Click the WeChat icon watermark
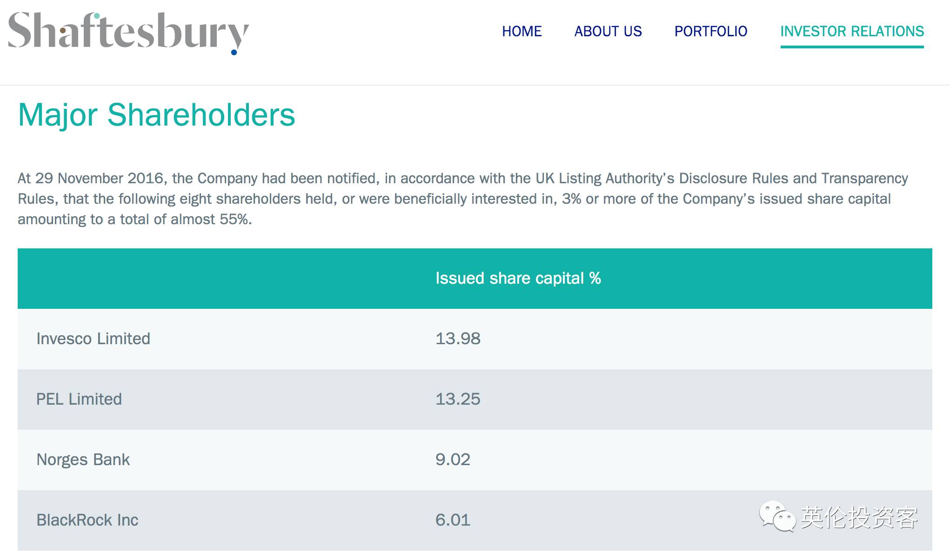 776,516
